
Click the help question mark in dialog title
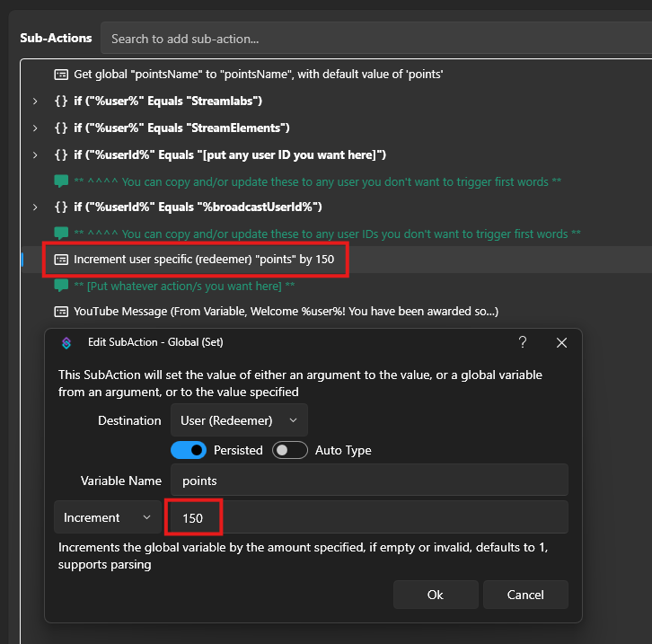click(523, 343)
